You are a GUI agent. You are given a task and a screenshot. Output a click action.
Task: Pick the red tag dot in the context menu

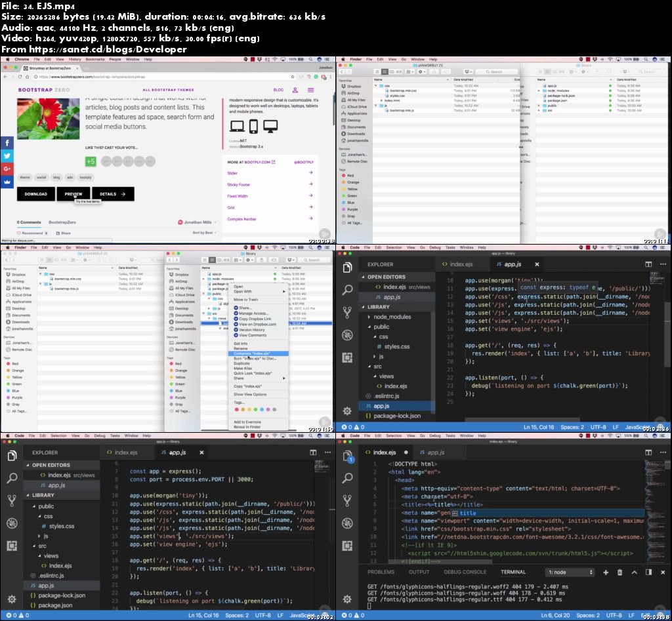(236, 409)
